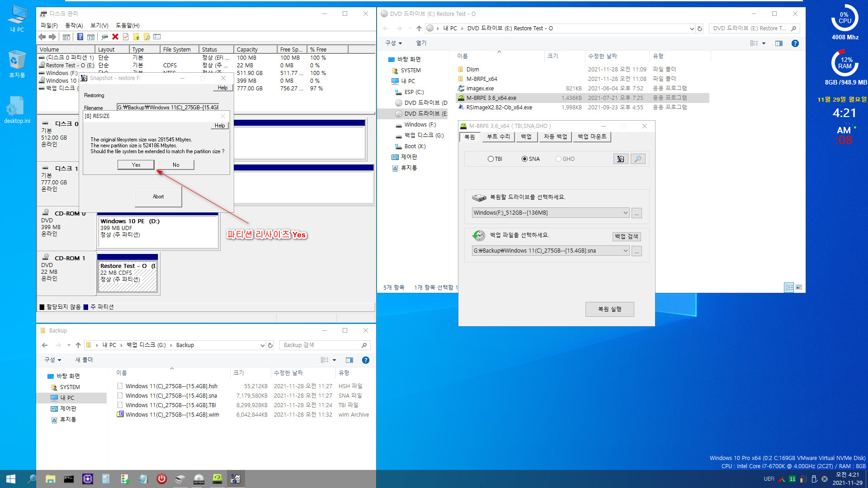Image resolution: width=868 pixels, height=488 pixels.
Task: Open the 동작(A) menu in Disk Management
Action: (74, 25)
